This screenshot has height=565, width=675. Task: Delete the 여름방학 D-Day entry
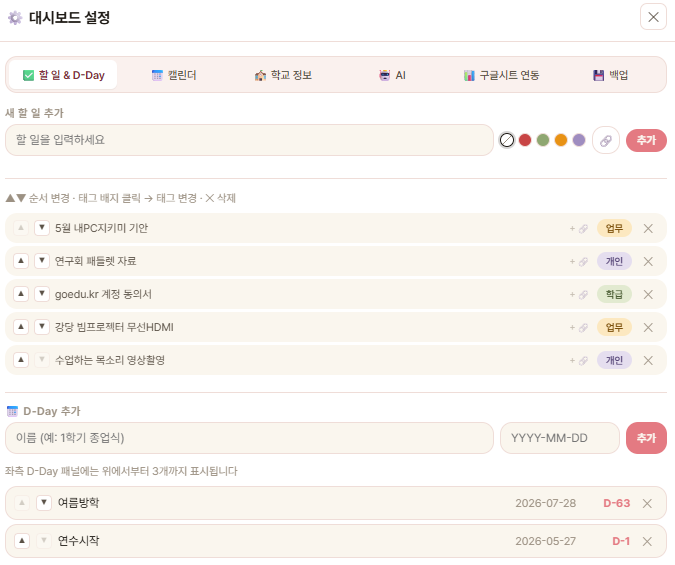click(x=647, y=503)
